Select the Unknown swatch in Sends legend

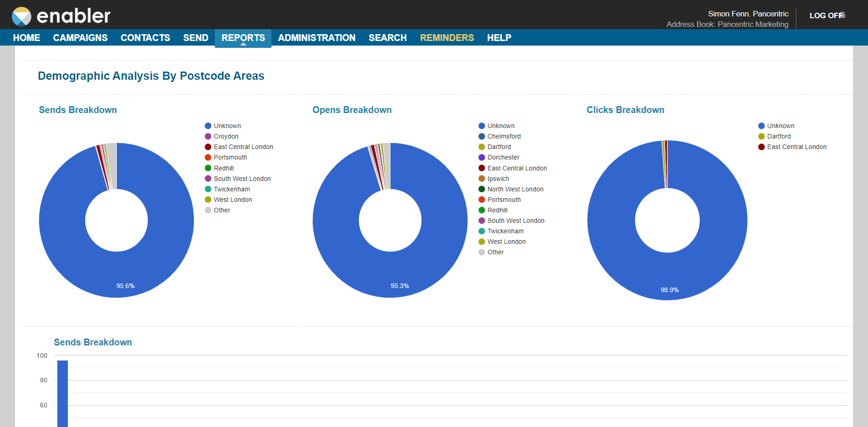tap(208, 126)
